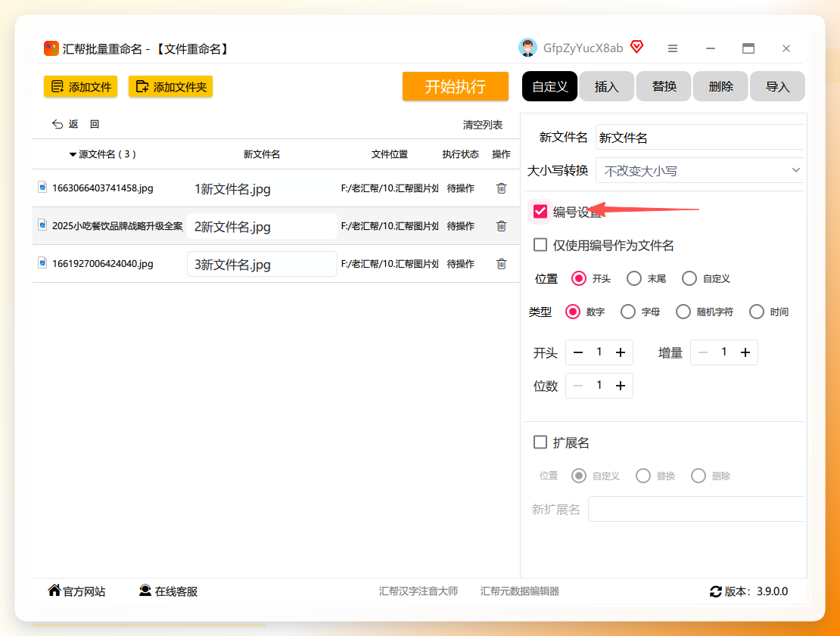Image resolution: width=840 pixels, height=636 pixels.
Task: Increase the 位数 digit count with plus
Action: click(621, 386)
